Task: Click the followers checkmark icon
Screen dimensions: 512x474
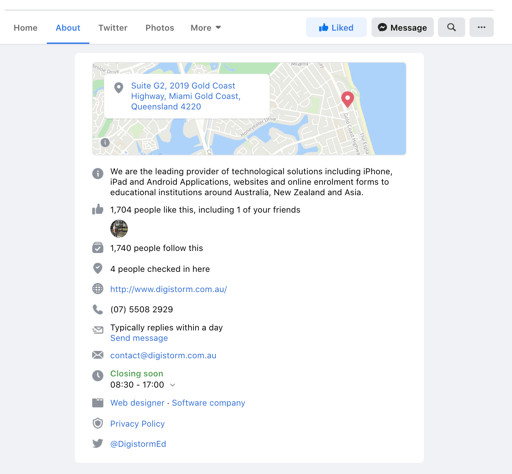Action: 98,248
